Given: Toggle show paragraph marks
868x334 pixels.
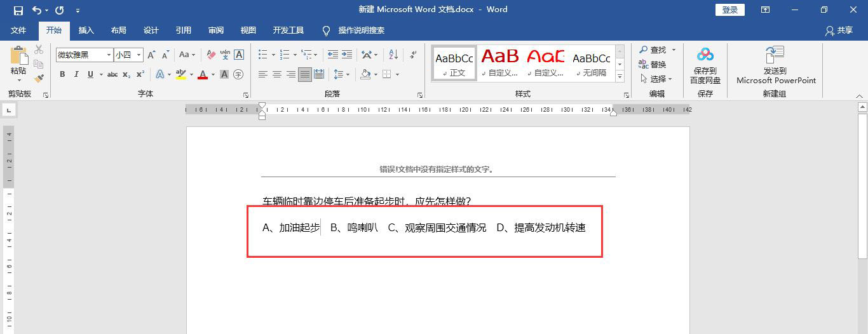Looking at the screenshot, I should [x=413, y=55].
